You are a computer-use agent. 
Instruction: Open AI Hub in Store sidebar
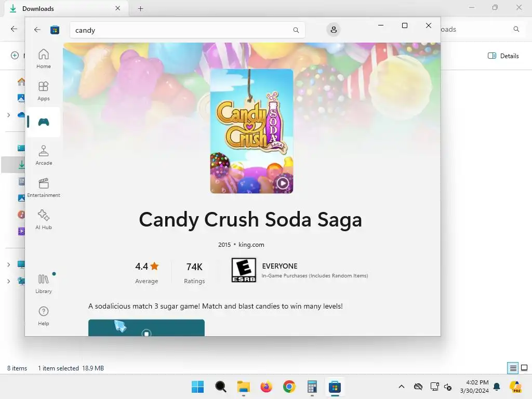44,220
